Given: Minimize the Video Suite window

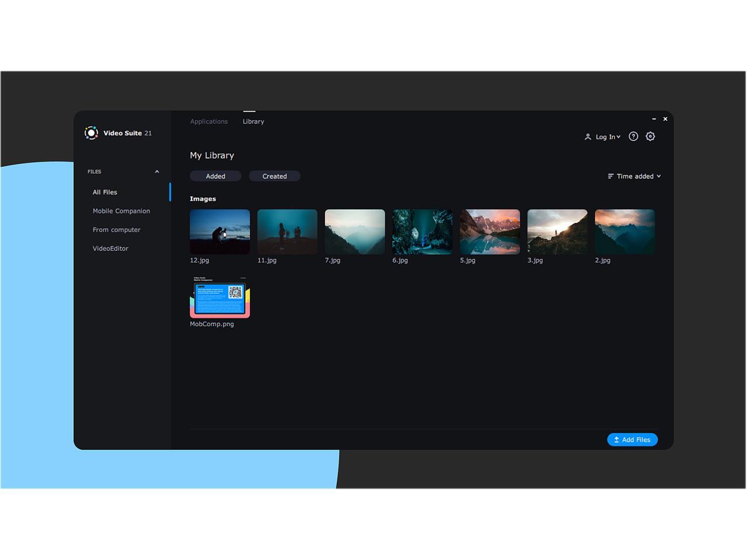Looking at the screenshot, I should 654,119.
